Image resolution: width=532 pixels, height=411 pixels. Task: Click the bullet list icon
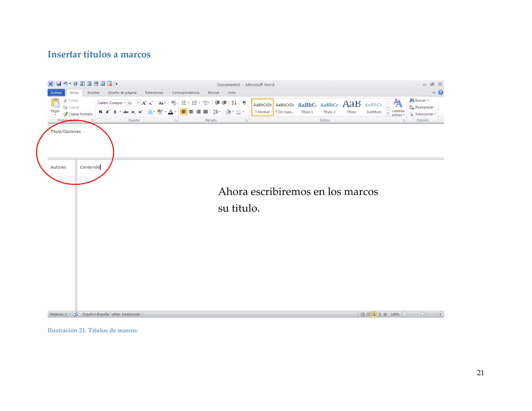coord(184,103)
